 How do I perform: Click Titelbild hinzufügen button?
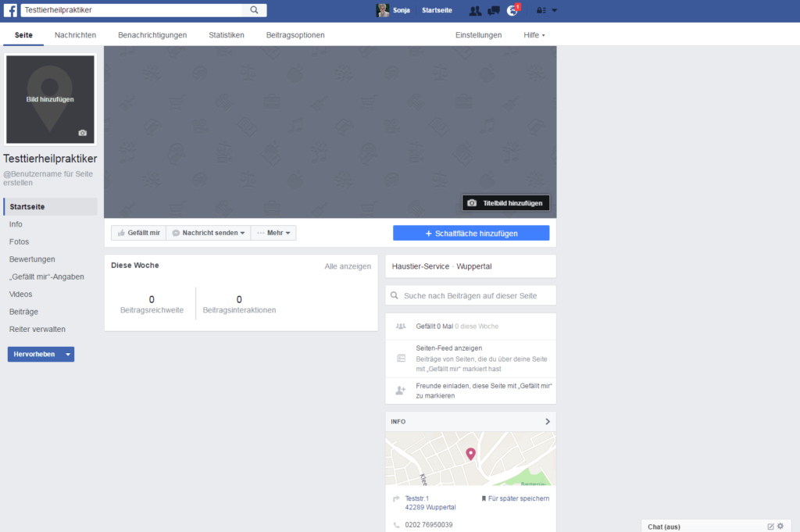click(506, 203)
